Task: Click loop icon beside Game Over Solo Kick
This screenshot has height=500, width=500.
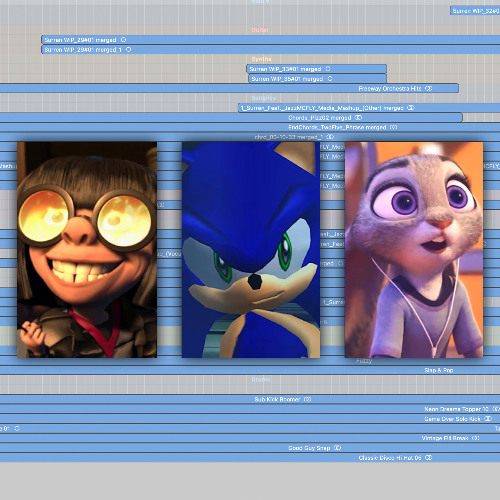Action: pos(488,418)
